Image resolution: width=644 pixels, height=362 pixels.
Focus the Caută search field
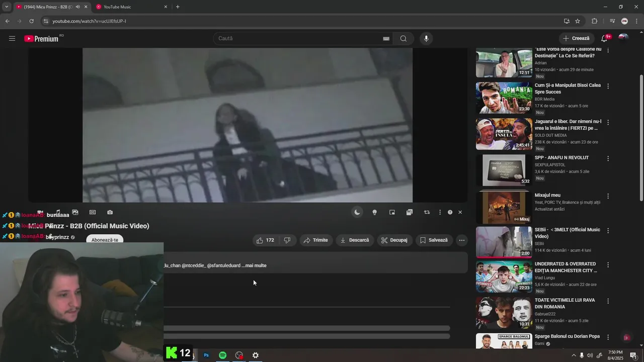click(302, 38)
